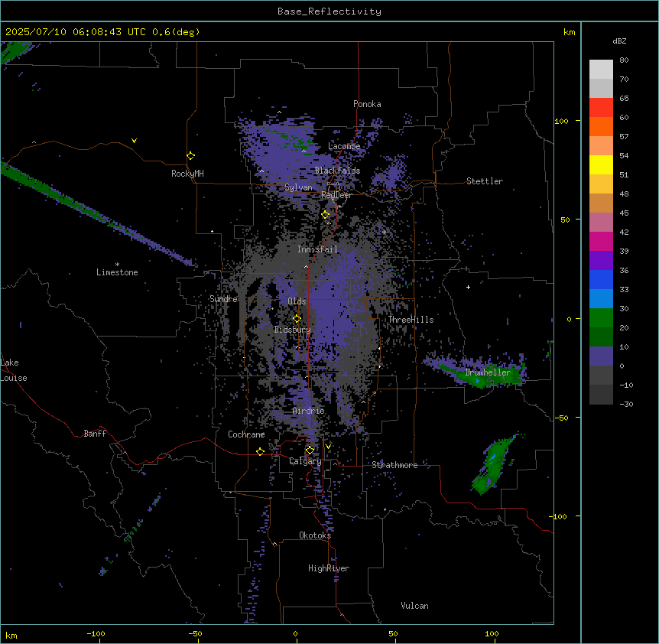This screenshot has height=644, width=659.
Task: Click the white plus marker south of Stettler
Action: 468,287
